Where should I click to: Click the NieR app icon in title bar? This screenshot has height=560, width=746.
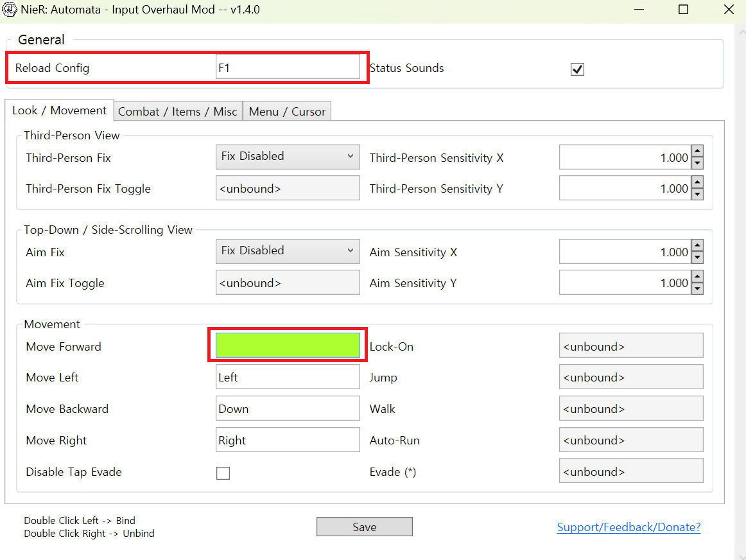(9, 10)
